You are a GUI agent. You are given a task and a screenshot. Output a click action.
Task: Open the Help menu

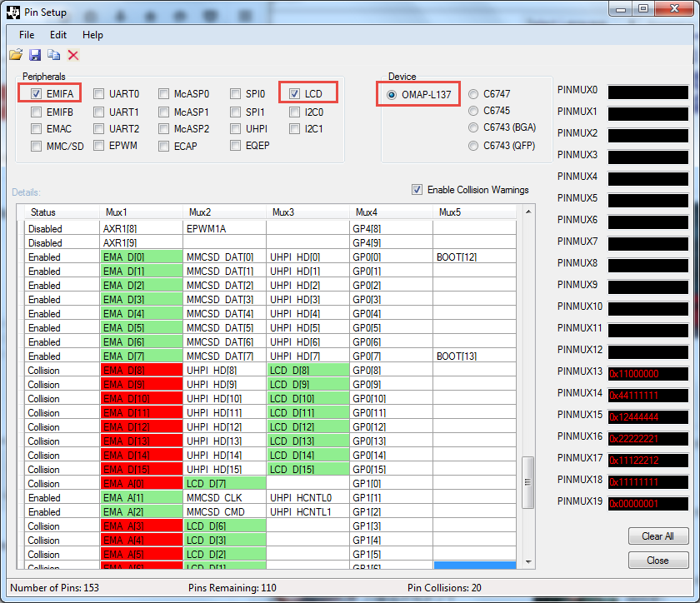[92, 35]
